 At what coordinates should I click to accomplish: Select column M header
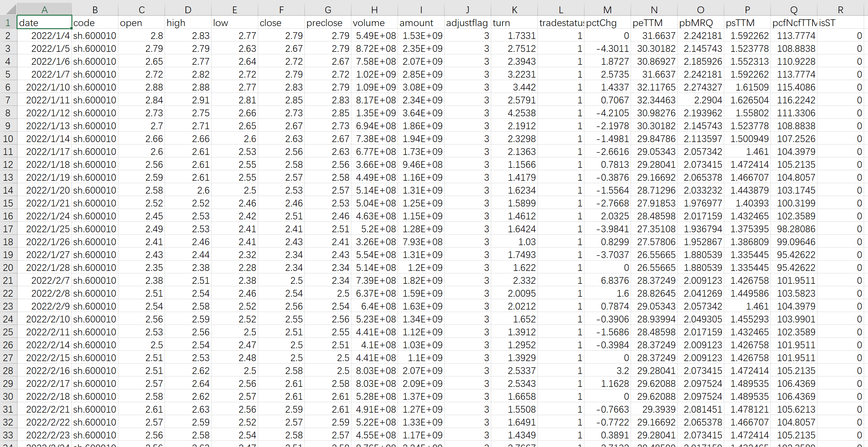click(607, 10)
